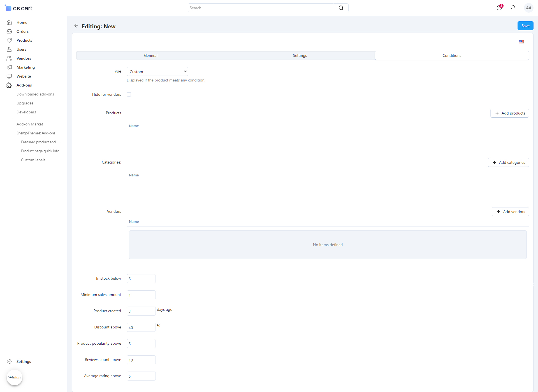Screen dimensions: 538x392
Task: Switch to the Settings tab
Action: 300,55
